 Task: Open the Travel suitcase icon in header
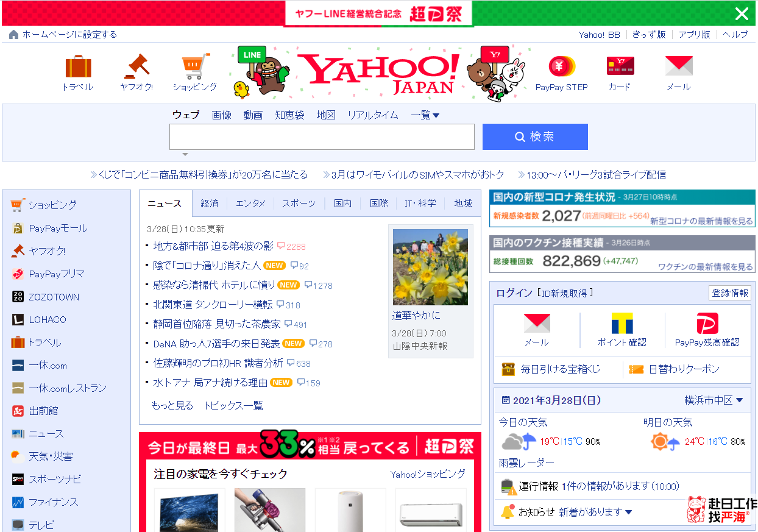pos(77,66)
